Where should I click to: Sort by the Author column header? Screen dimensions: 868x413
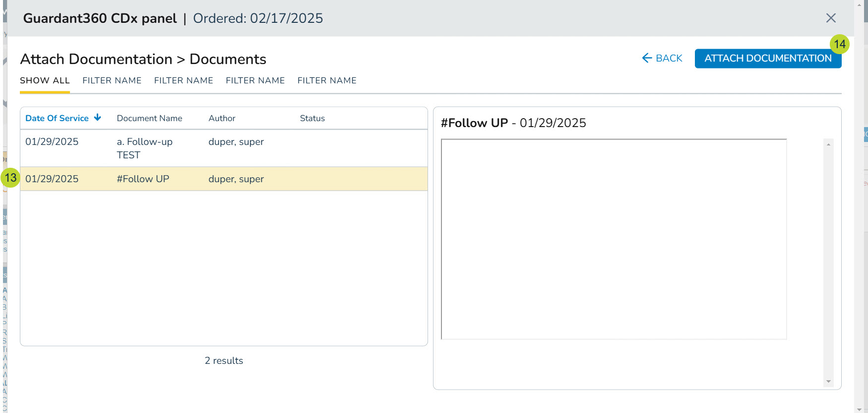click(222, 118)
